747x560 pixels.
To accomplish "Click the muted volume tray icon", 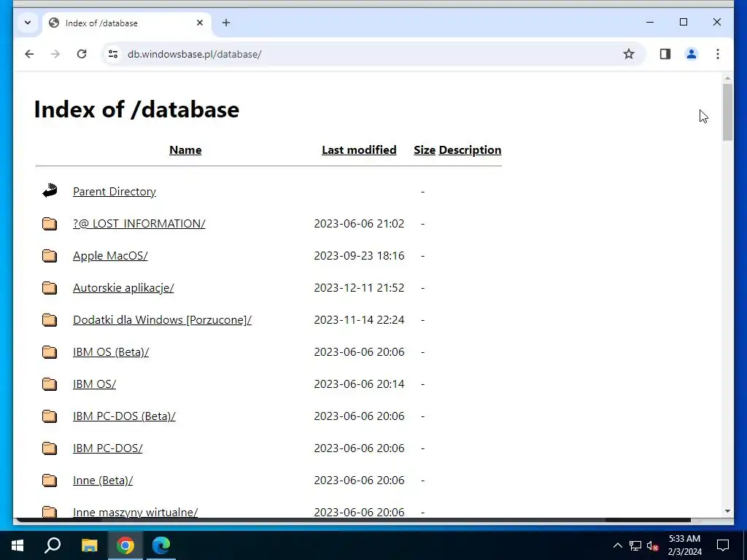I will [x=653, y=545].
